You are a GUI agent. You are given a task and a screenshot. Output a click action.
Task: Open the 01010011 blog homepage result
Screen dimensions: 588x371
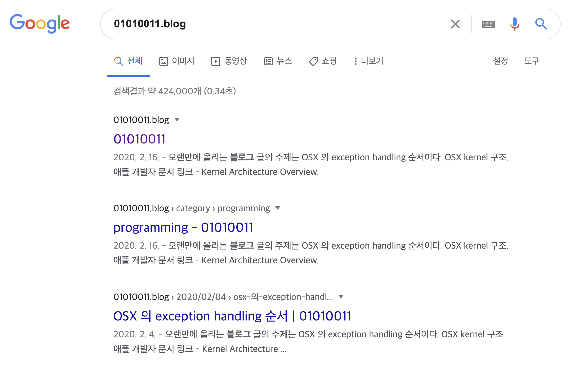click(x=140, y=139)
